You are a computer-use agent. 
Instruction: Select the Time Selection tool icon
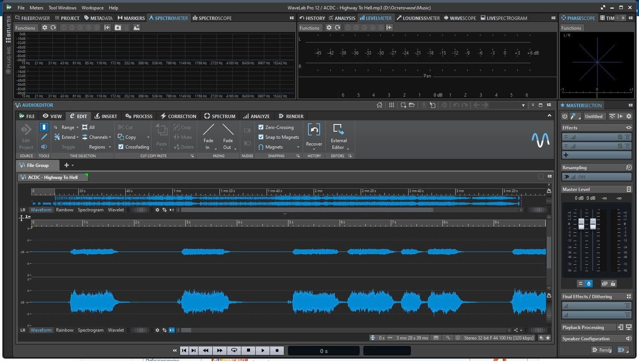44,127
